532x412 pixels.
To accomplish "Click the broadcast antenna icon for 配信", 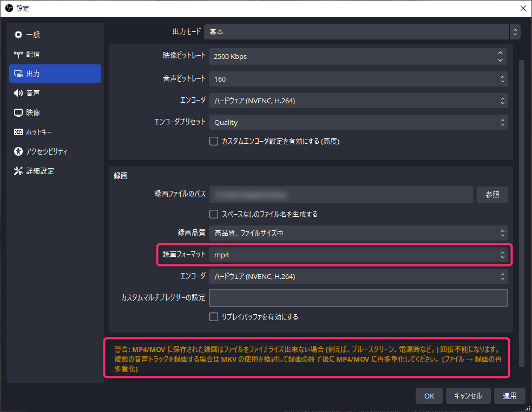I will (x=18, y=54).
